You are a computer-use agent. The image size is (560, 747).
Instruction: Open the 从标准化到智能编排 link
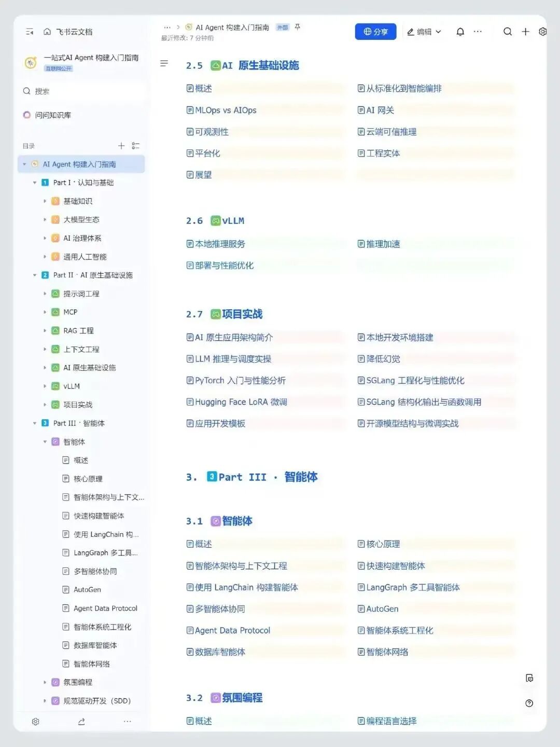[x=404, y=89]
